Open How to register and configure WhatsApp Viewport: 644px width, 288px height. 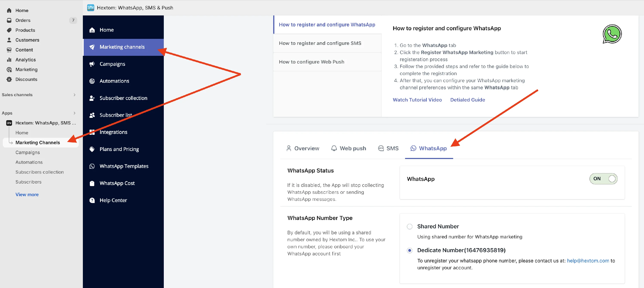pos(327,24)
